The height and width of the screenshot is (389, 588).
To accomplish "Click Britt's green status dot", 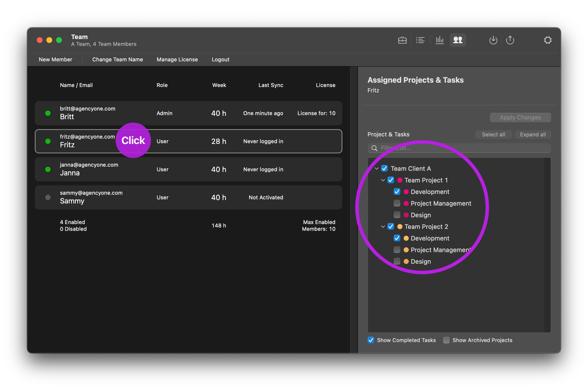I will (48, 113).
